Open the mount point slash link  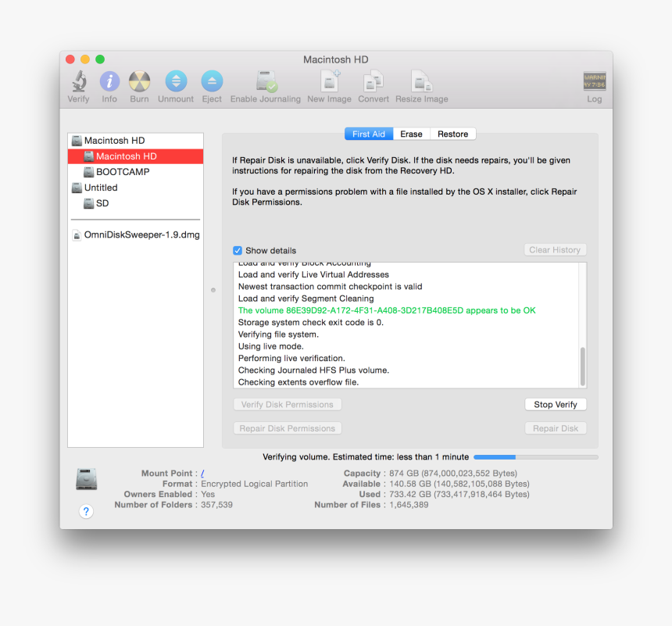[x=202, y=473]
